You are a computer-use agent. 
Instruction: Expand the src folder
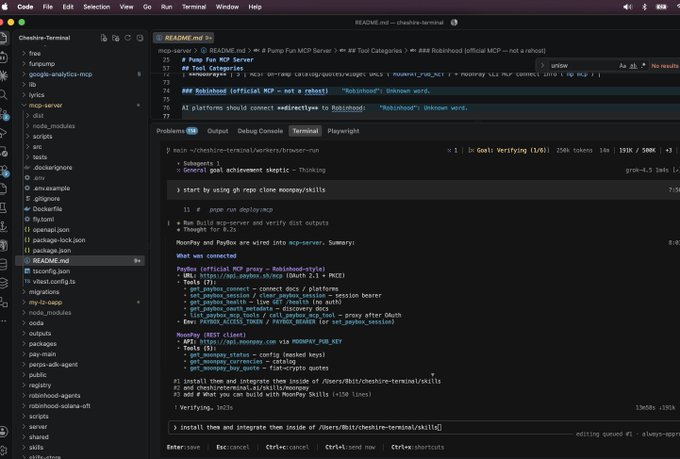(x=37, y=147)
